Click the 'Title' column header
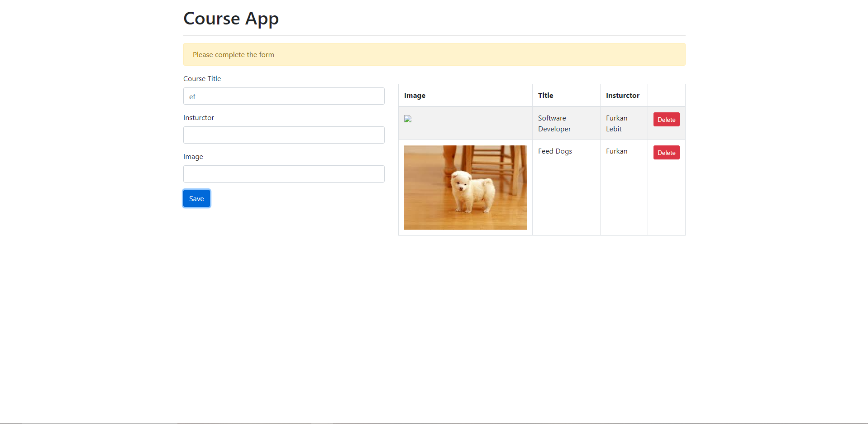Viewport: 868px width, 424px height. coord(566,95)
